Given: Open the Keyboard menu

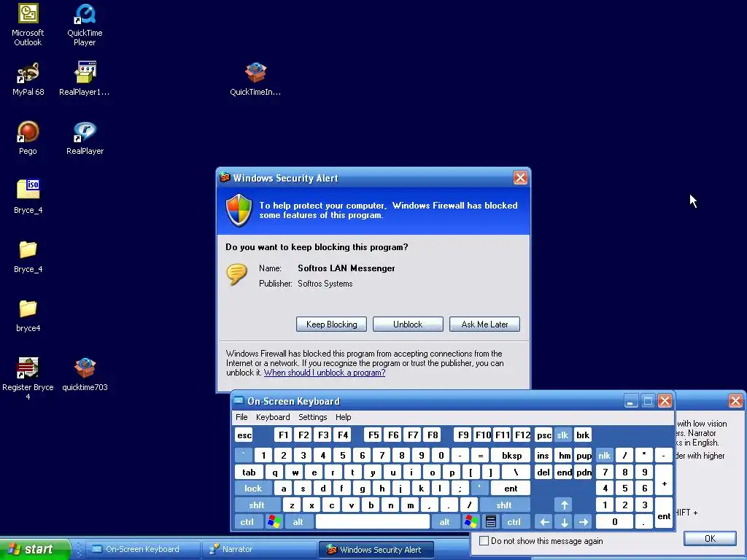Looking at the screenshot, I should tap(273, 417).
